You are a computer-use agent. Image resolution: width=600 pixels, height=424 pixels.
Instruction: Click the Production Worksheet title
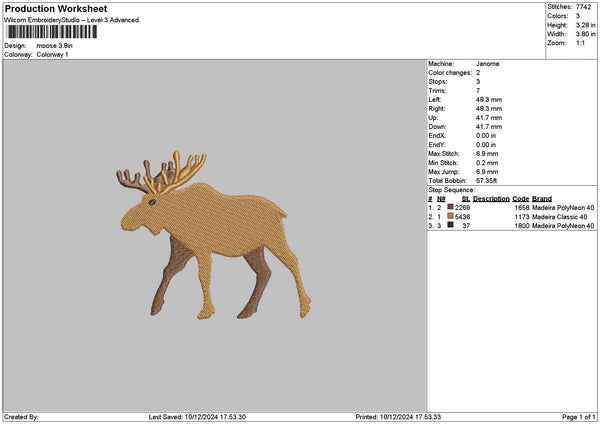click(x=56, y=8)
